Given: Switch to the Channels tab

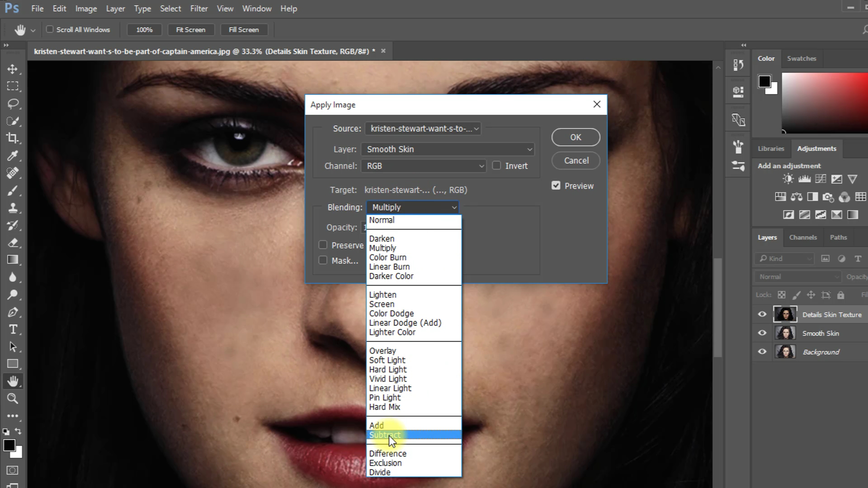Looking at the screenshot, I should coord(803,237).
